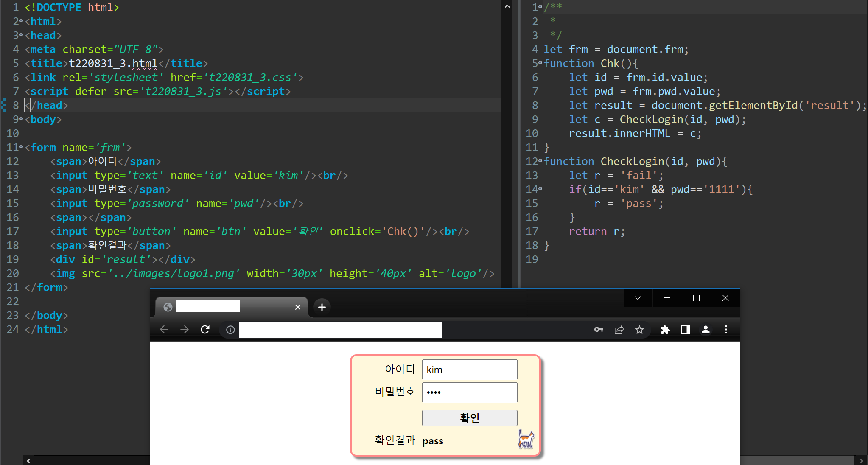Screen dimensions: 868x465
Task: Click the browser reload icon
Action: (205, 330)
